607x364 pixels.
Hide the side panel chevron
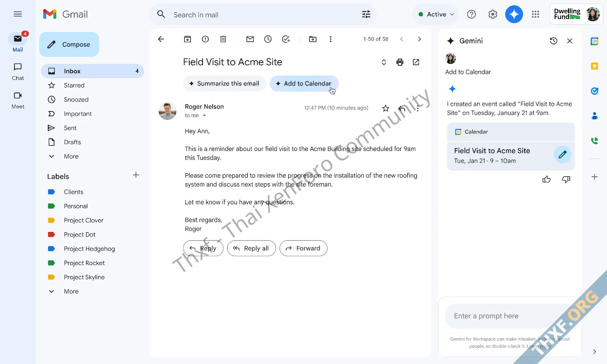click(594, 351)
